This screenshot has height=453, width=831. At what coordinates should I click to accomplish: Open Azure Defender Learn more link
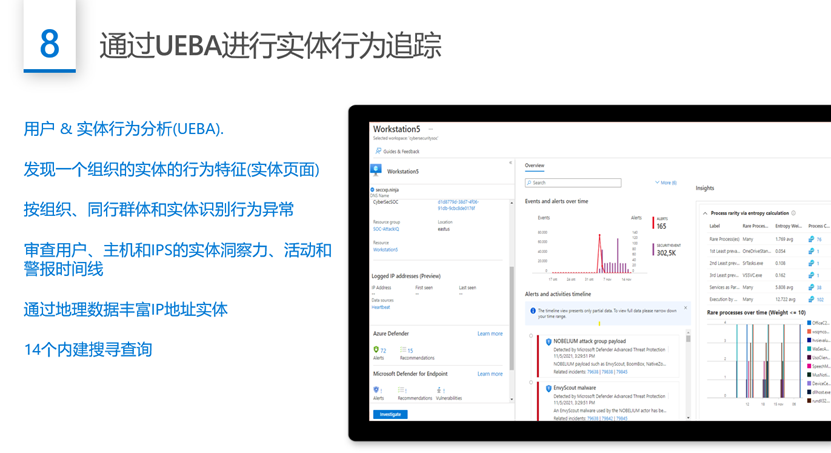(x=490, y=334)
